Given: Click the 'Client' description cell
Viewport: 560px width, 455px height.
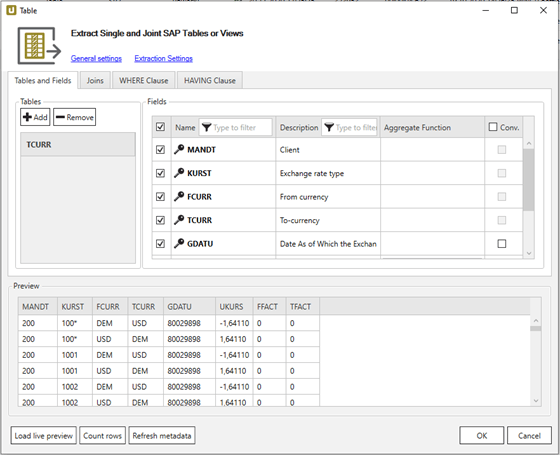Looking at the screenshot, I should [x=328, y=149].
